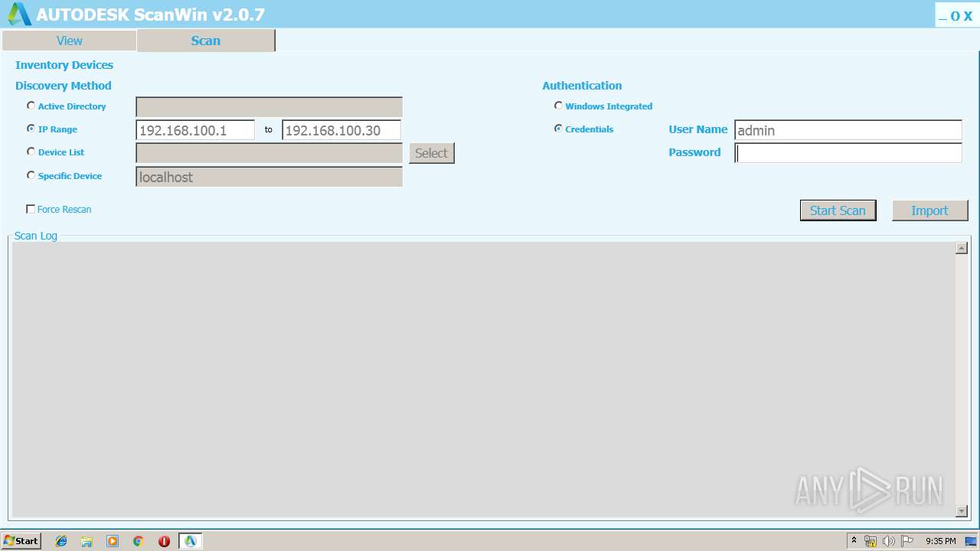Click the Start Scan button
980x551 pixels.
[838, 210]
